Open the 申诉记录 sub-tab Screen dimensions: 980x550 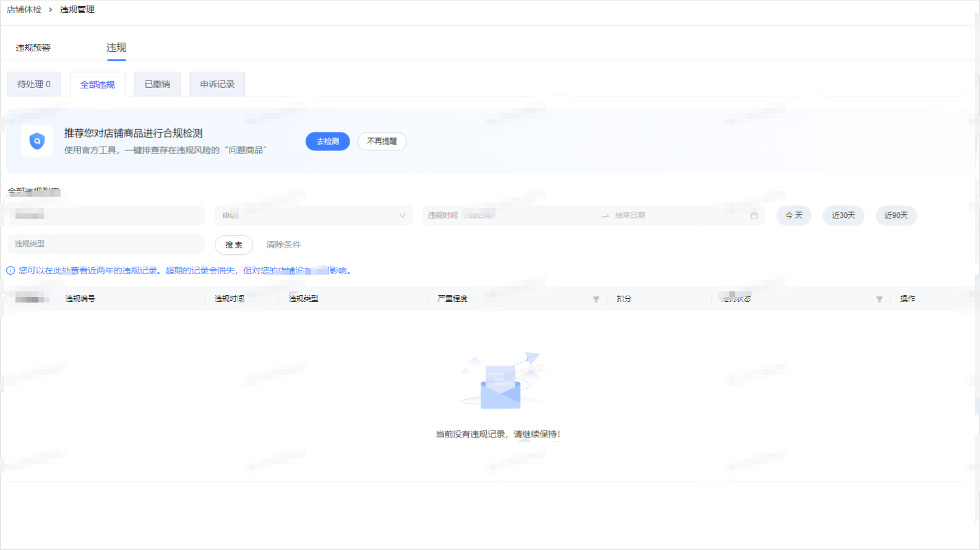pyautogui.click(x=217, y=84)
